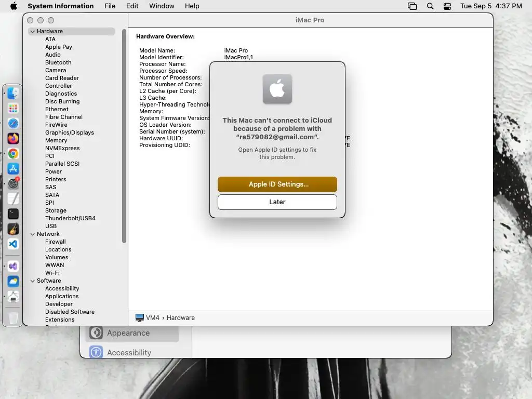Select Applications under Software
The height and width of the screenshot is (399, 532).
tap(62, 297)
